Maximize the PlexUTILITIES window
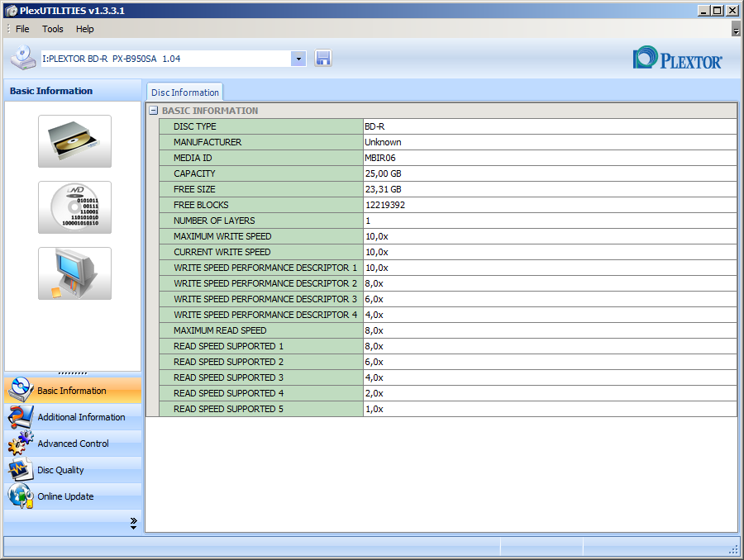This screenshot has width=744, height=560. pyautogui.click(x=718, y=11)
